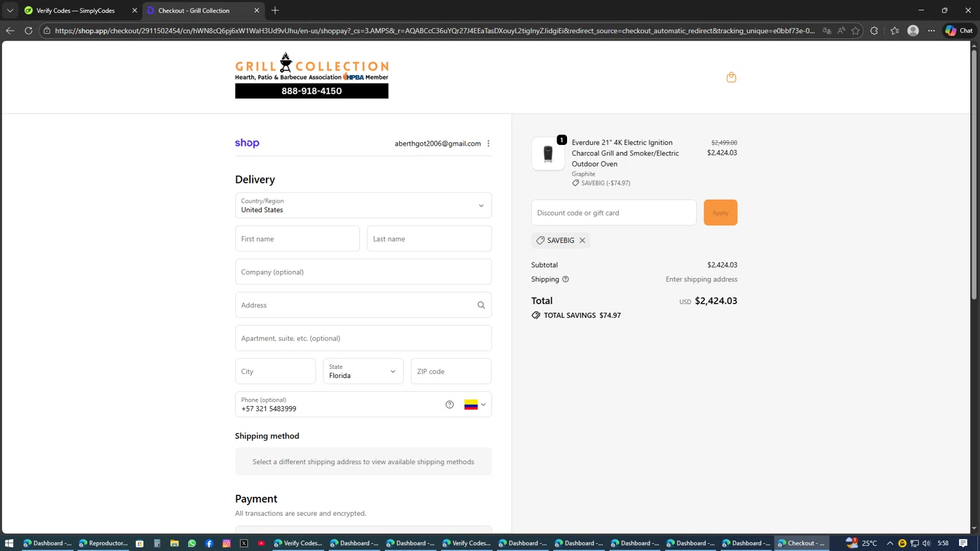The height and width of the screenshot is (551, 980).
Task: Click the 888-918-4150 phone banner
Action: pyautogui.click(x=312, y=91)
